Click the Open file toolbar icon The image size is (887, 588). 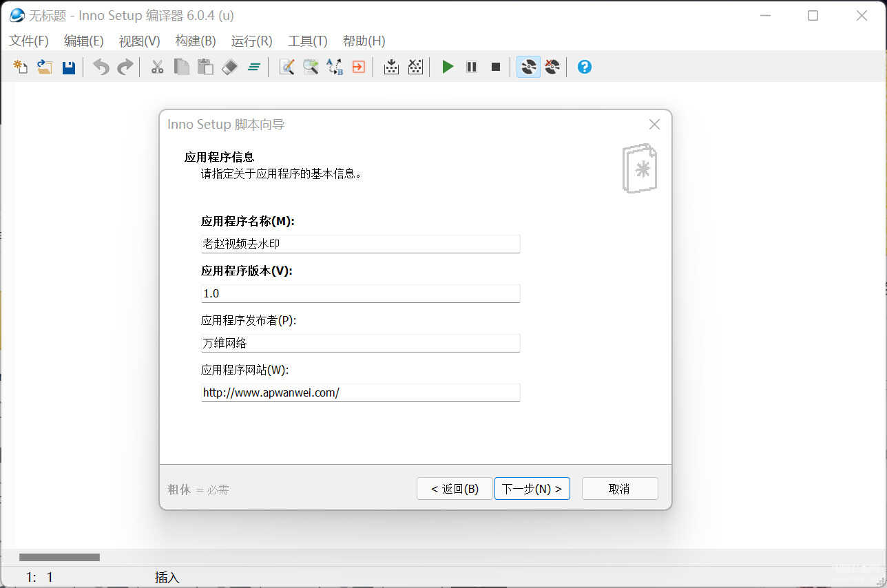pyautogui.click(x=45, y=67)
